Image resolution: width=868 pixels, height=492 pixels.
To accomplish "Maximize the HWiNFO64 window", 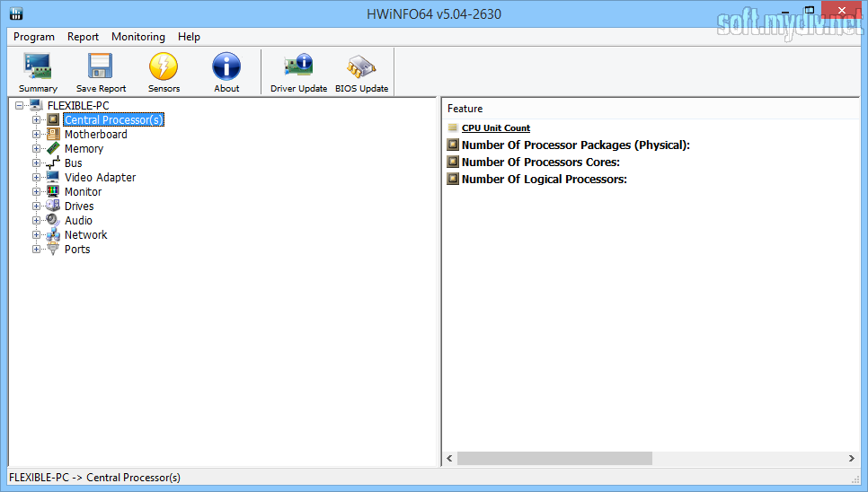I will click(x=810, y=11).
